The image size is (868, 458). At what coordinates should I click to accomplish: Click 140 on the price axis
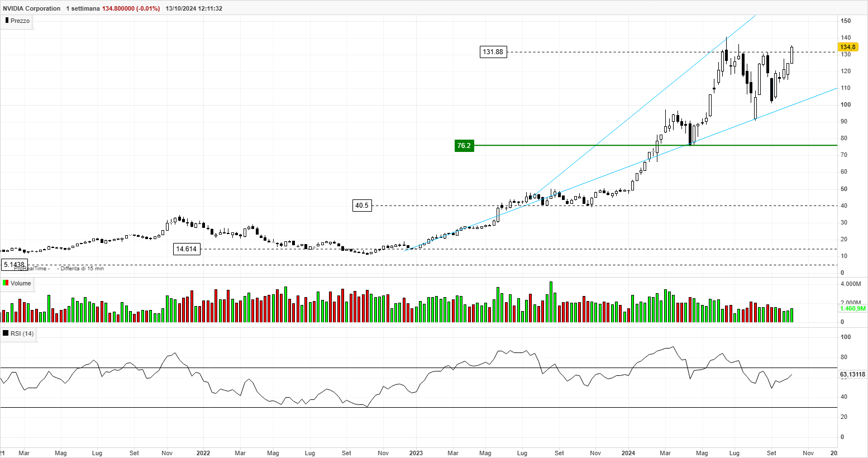click(846, 37)
